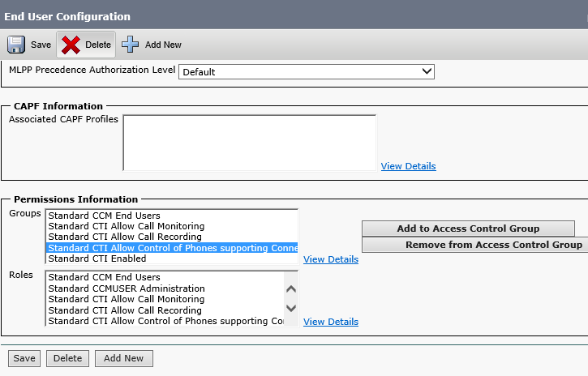Select Standard CCMUSER Administration role
The height and width of the screenshot is (376, 588).
click(165, 288)
